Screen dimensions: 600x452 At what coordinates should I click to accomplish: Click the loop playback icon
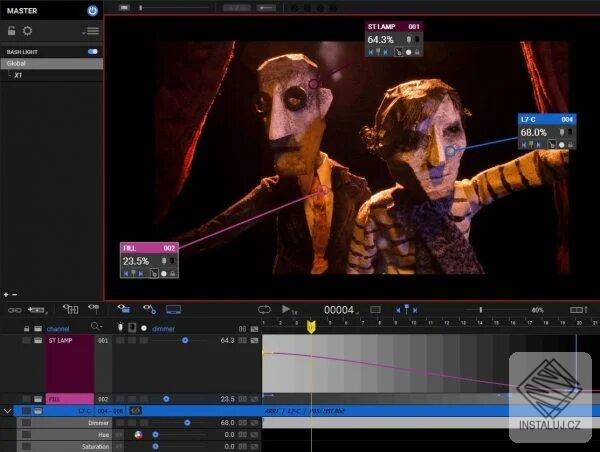(x=264, y=309)
